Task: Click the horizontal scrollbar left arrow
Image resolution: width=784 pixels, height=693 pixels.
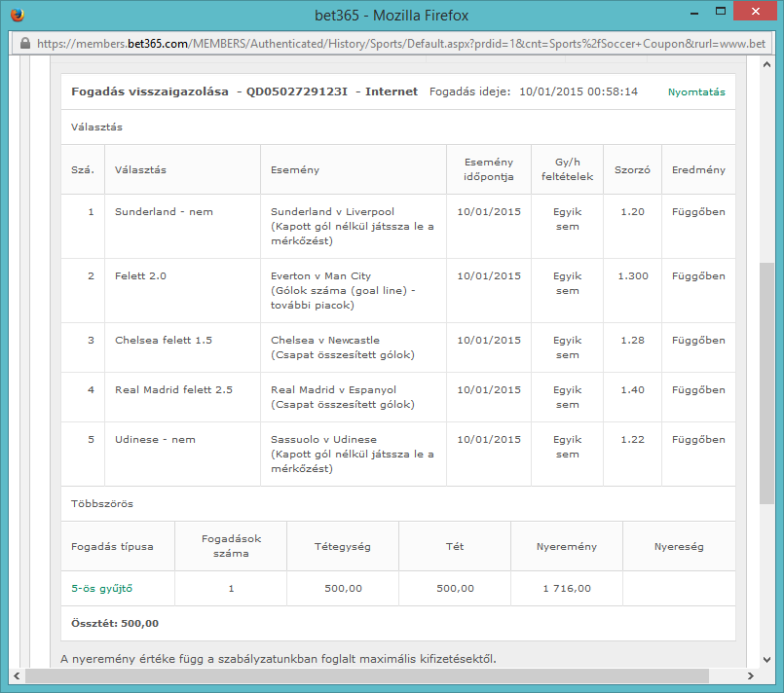Action: [x=17, y=676]
